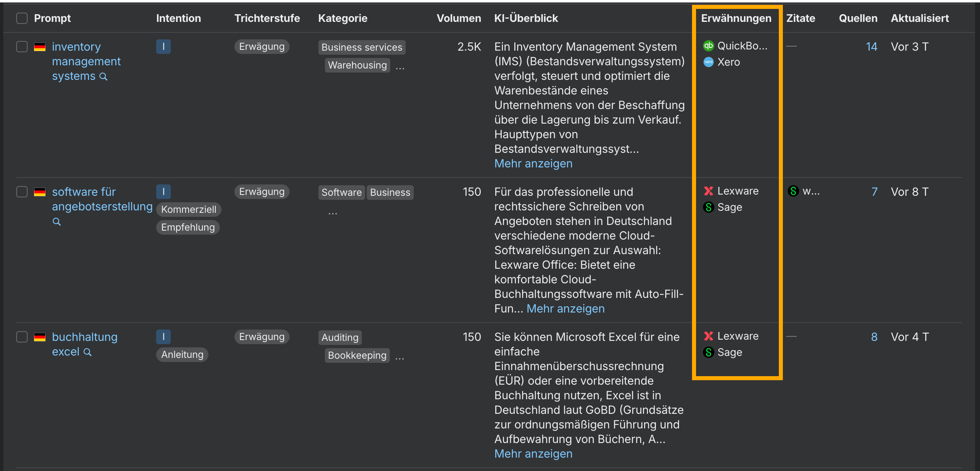Open the software für angebotserstellung prompt link

102,199
